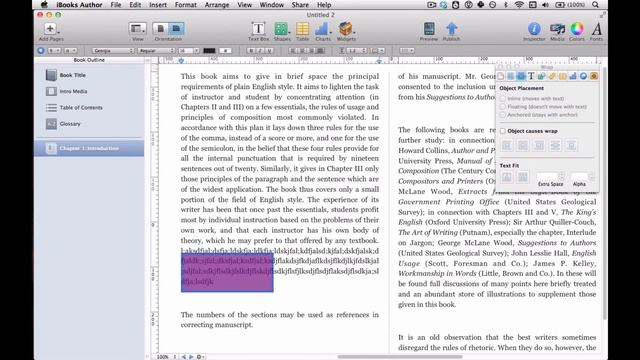Click the first Text Fit button

507,177
